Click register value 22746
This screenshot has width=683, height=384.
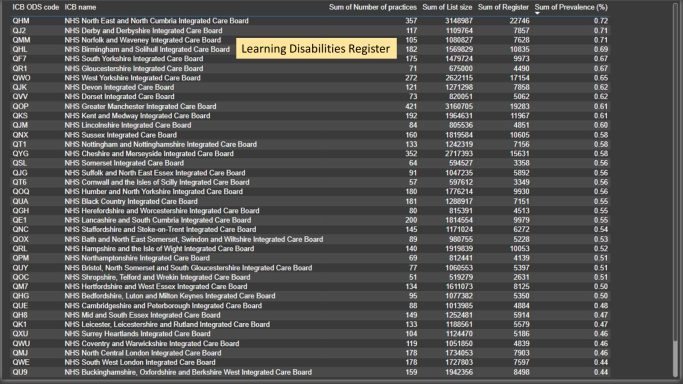(520, 21)
